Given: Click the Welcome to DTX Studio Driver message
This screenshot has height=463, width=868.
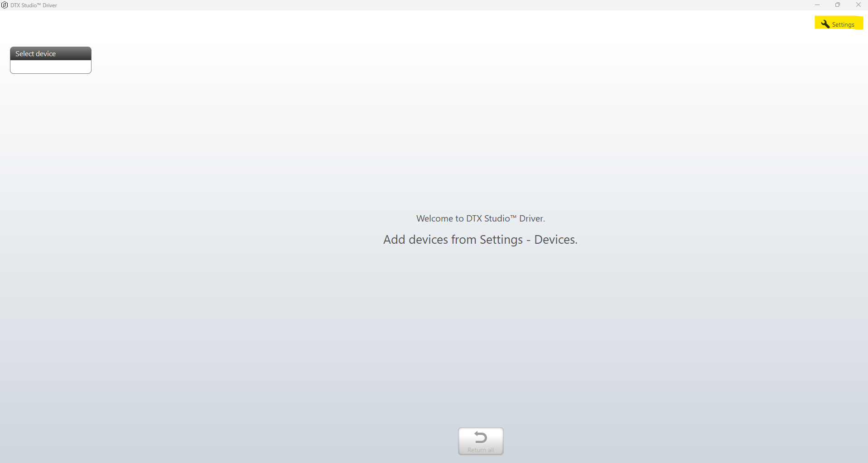Looking at the screenshot, I should 480,218.
